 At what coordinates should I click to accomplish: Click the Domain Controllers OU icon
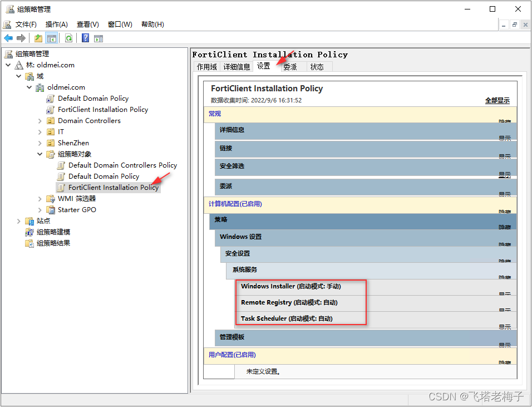pos(51,121)
